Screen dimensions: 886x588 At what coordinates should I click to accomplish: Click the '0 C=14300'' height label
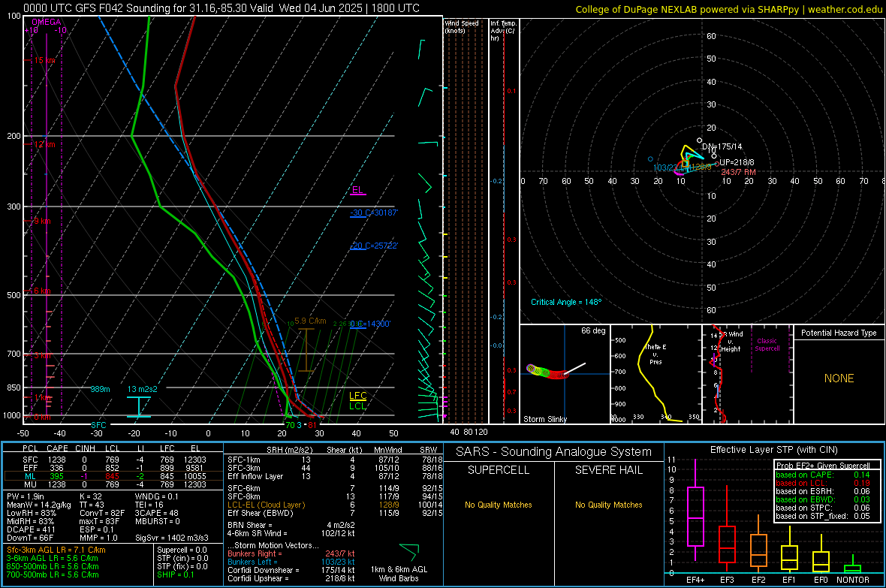(370, 324)
